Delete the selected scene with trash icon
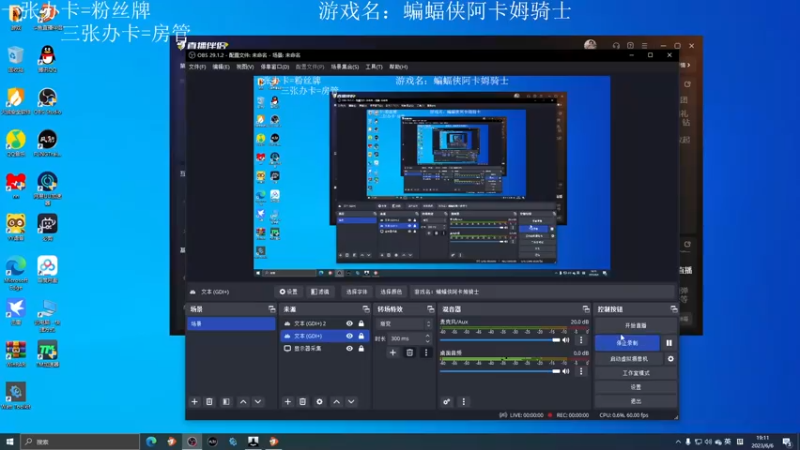The image size is (800, 450). coord(209,402)
